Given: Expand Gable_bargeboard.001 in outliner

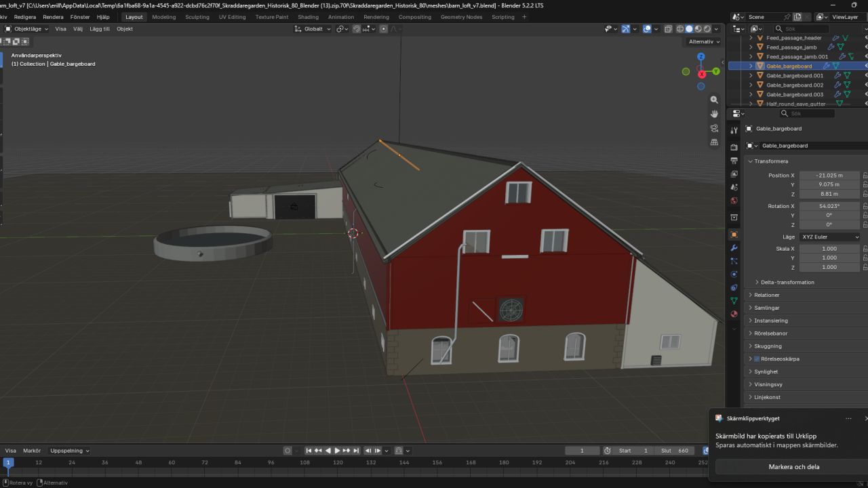Looking at the screenshot, I should point(751,76).
